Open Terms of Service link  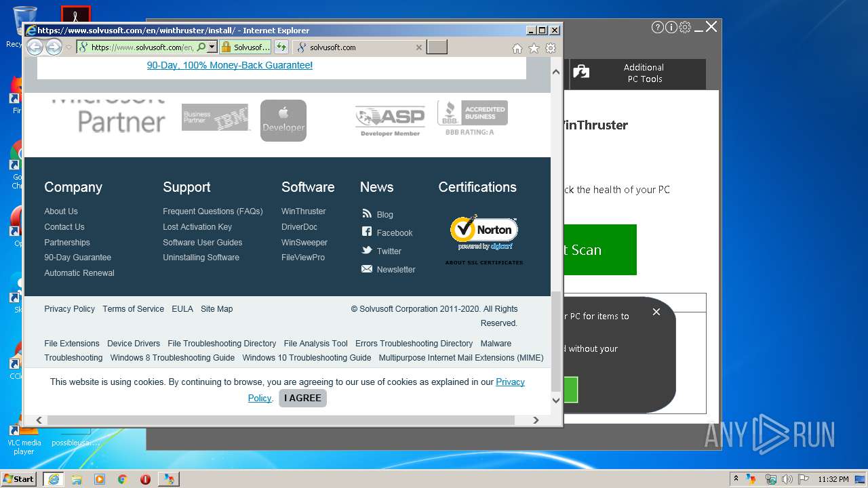pyautogui.click(x=134, y=309)
